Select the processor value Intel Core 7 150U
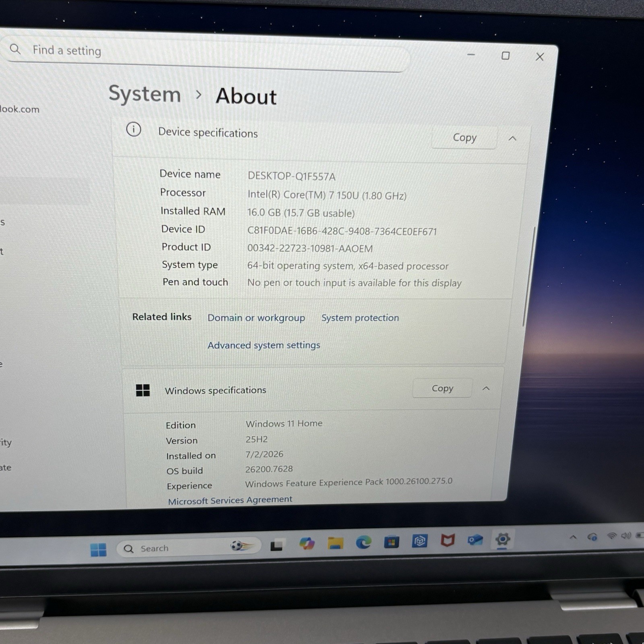This screenshot has width=644, height=644. tap(327, 195)
